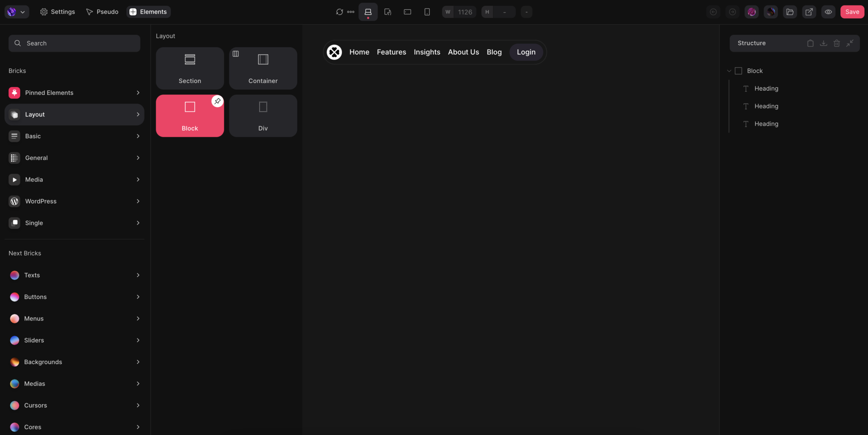The width and height of the screenshot is (868, 435).
Task: Toggle the pin on Block element
Action: point(217,101)
